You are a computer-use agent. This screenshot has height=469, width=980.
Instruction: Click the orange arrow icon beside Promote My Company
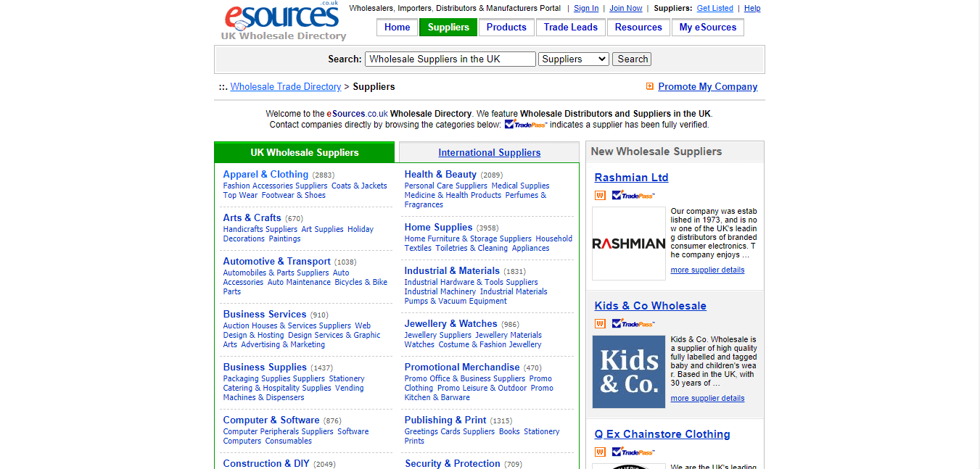pos(650,86)
